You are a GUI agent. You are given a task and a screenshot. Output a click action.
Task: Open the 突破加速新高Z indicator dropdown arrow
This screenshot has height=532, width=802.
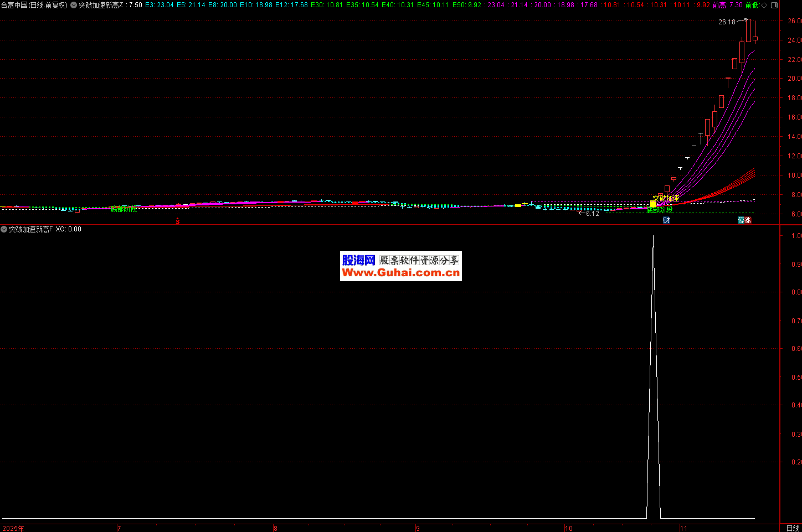pyautogui.click(x=74, y=5)
